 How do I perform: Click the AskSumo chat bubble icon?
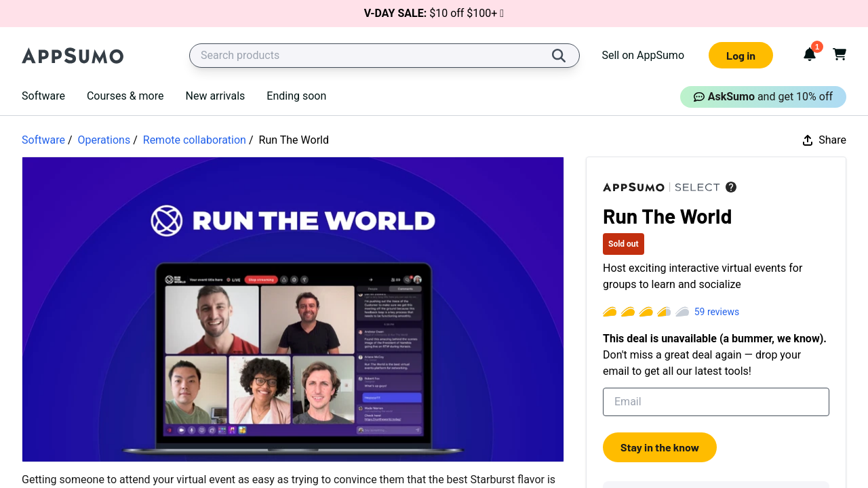[698, 97]
